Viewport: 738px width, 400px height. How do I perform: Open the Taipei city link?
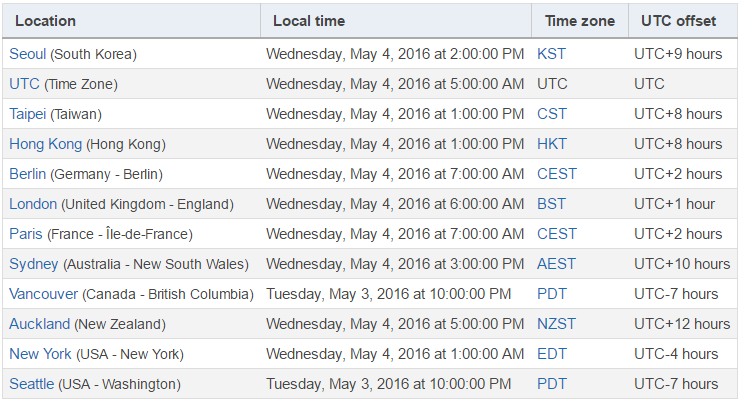click(28, 114)
